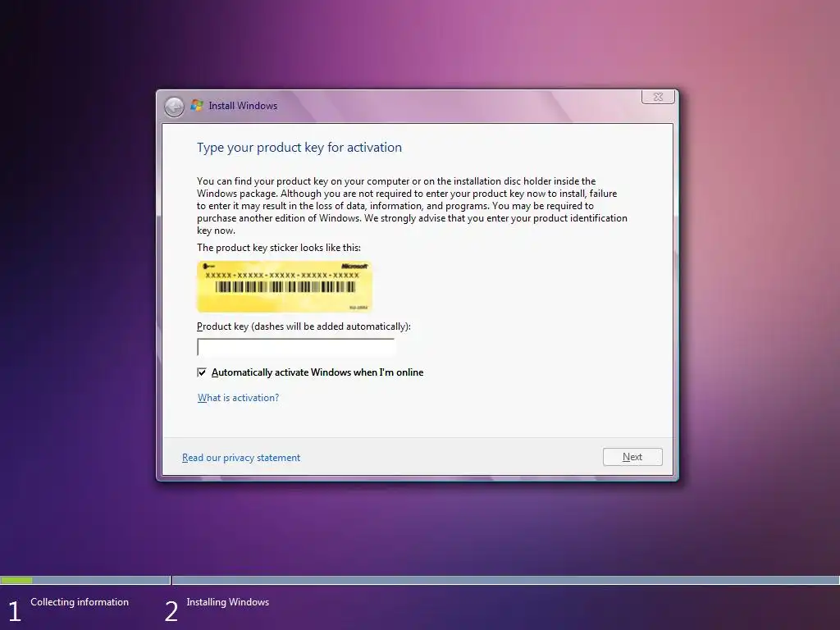The image size is (840, 630).
Task: Open the What is activation? link
Action: pos(239,398)
